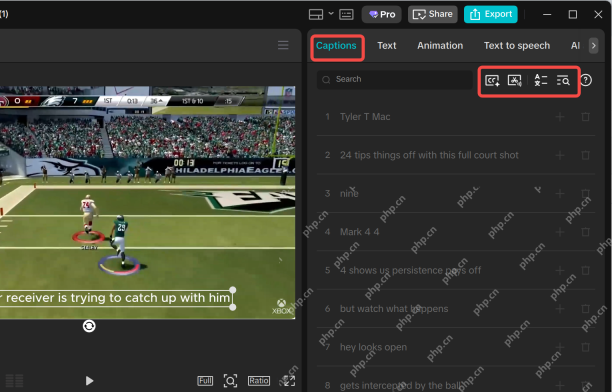Delete the 'Mark 4 4' caption
The width and height of the screenshot is (612, 392).
585,232
